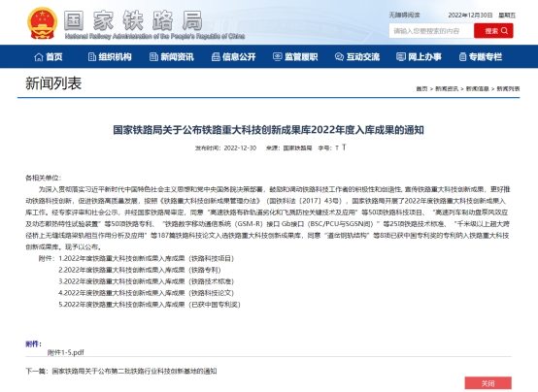This screenshot has width=538, height=392.
Task: Click the English National Railway Administration subtitle
Action: tap(154, 36)
